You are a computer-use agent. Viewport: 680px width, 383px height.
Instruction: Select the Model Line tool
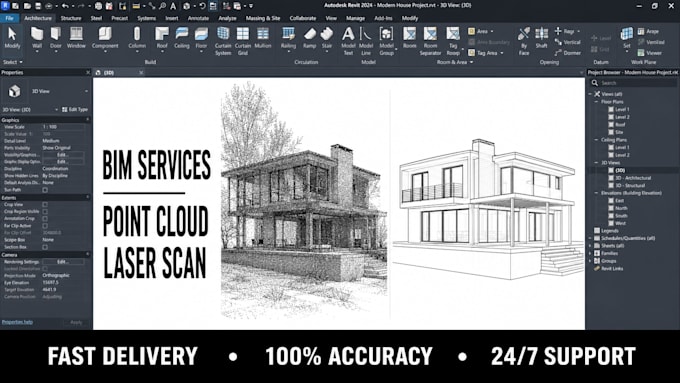[366, 41]
